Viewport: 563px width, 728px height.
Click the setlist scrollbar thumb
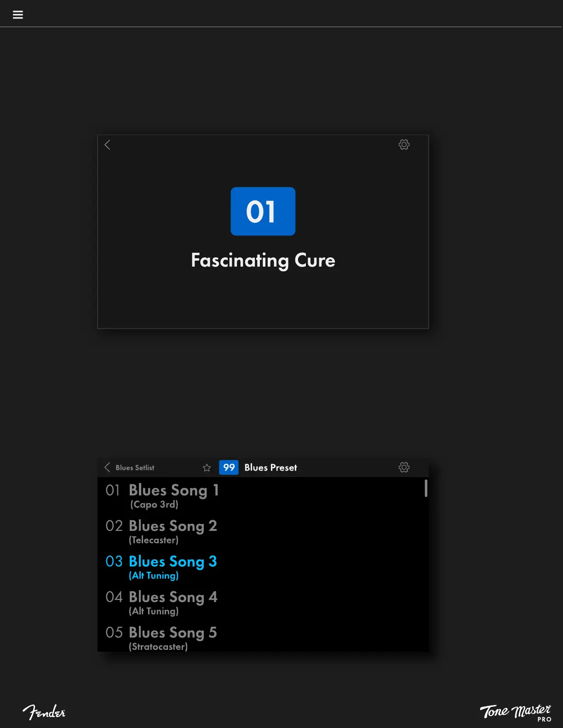pos(426,488)
